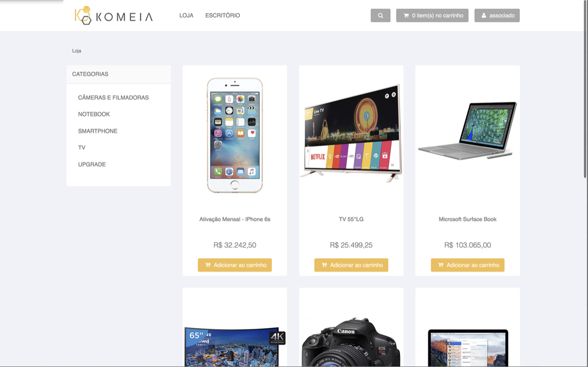Select the CÂMERAS E FILMADORAS category
This screenshot has height=367, width=588.
pos(113,98)
